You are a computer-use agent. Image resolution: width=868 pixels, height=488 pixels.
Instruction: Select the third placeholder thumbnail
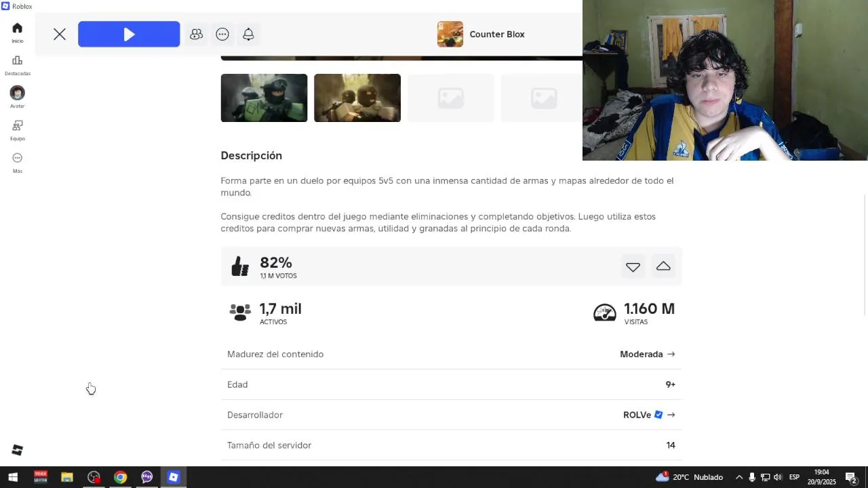pyautogui.click(x=451, y=98)
